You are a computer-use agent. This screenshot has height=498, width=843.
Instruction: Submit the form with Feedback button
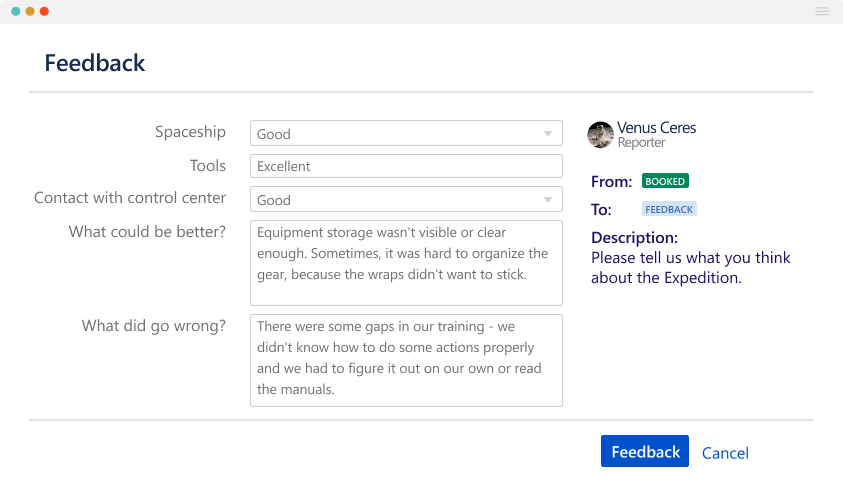645,452
